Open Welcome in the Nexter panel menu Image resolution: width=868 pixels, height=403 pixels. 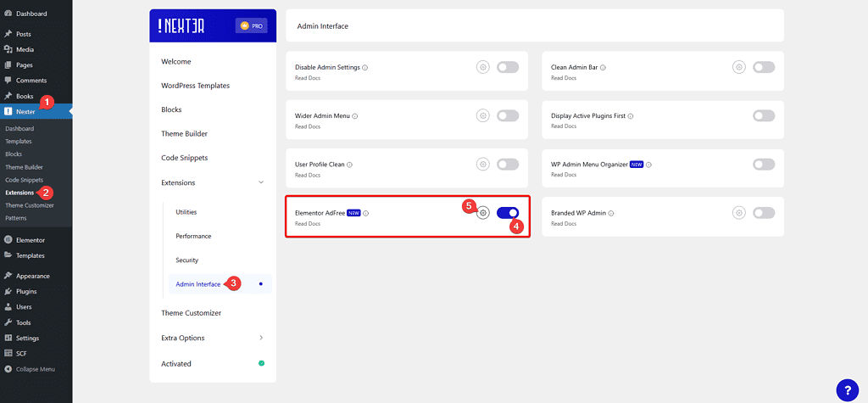(x=176, y=62)
